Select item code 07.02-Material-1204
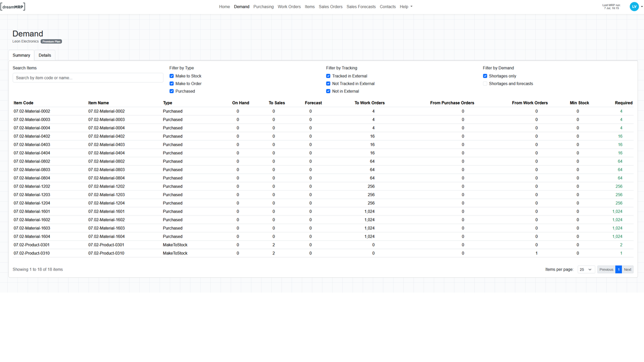The image size is (644, 362). [x=32, y=203]
